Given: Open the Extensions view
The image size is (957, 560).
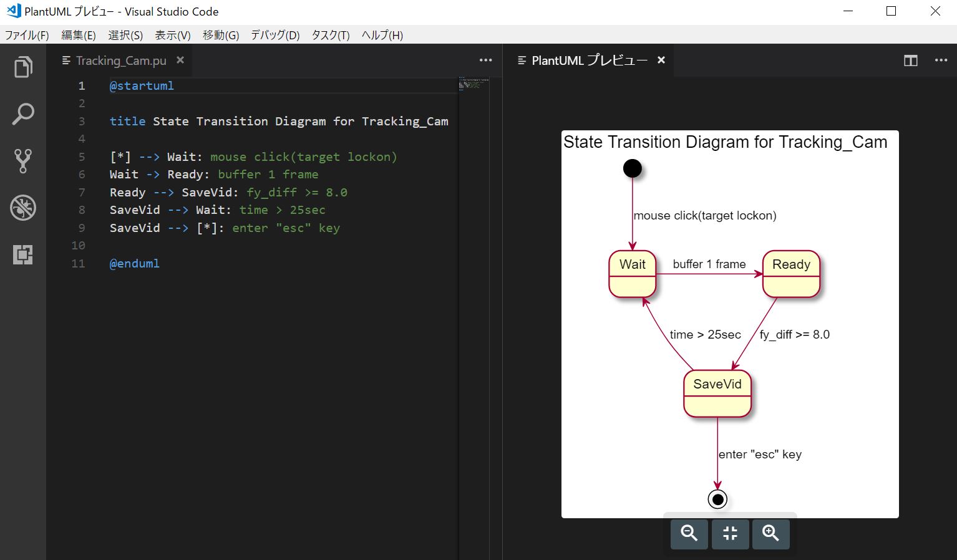Looking at the screenshot, I should [23, 254].
